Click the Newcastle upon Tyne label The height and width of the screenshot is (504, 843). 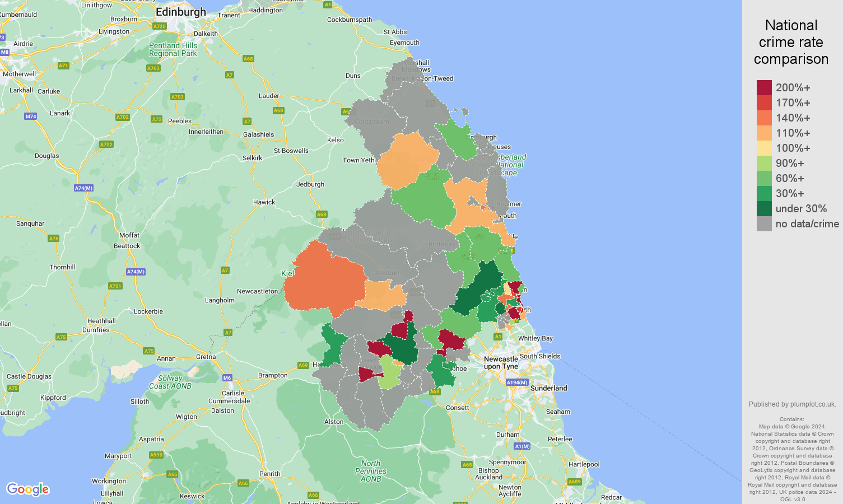pyautogui.click(x=501, y=363)
